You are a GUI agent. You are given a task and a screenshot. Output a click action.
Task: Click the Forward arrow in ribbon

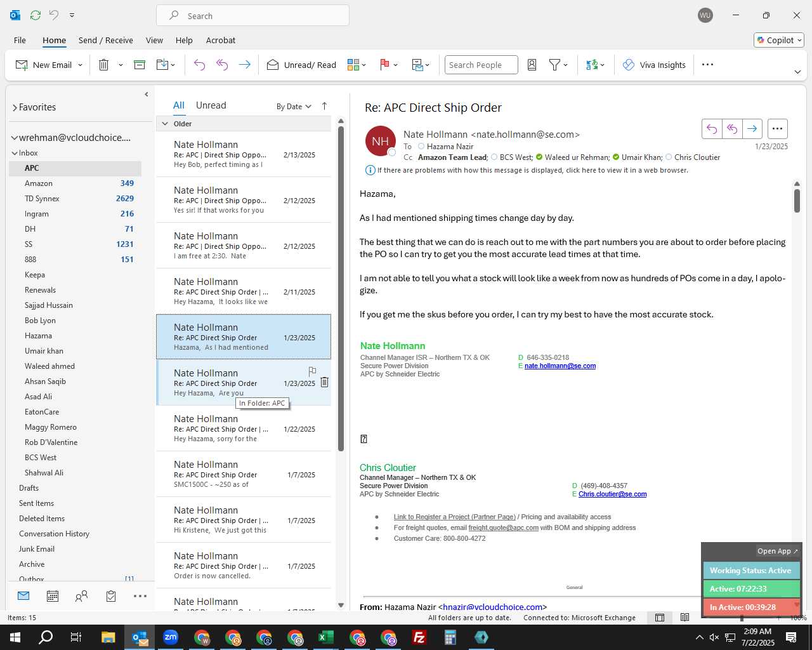(x=244, y=65)
